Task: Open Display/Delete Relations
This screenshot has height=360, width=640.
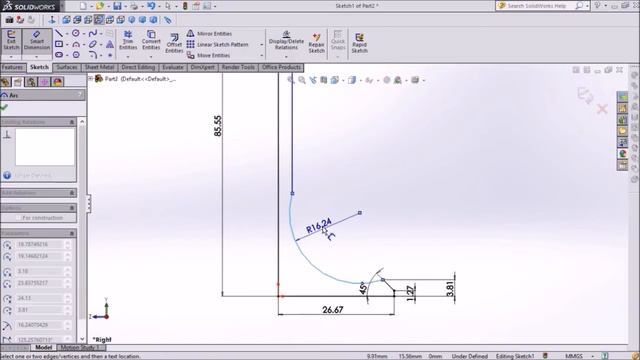Action: coord(286,40)
